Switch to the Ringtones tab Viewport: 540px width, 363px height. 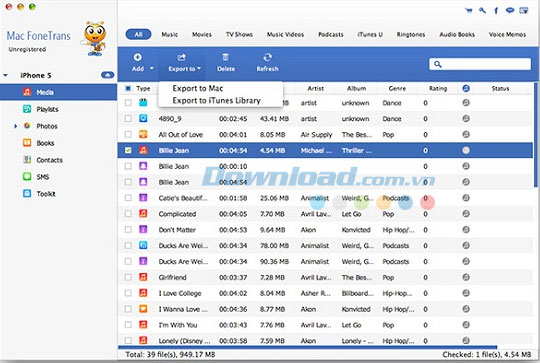[x=411, y=34]
